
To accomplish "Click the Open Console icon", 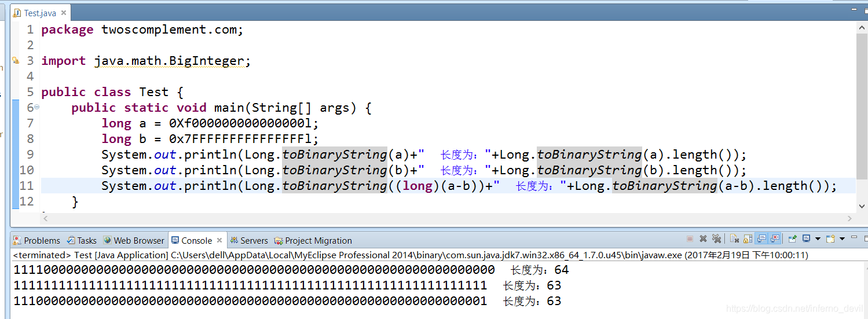I will pos(830,239).
